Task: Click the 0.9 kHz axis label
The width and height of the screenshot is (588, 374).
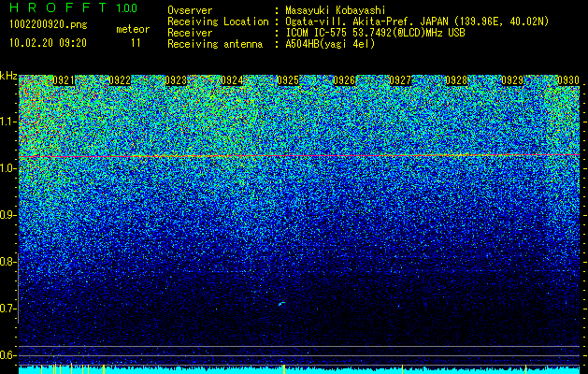Action: [x=7, y=215]
